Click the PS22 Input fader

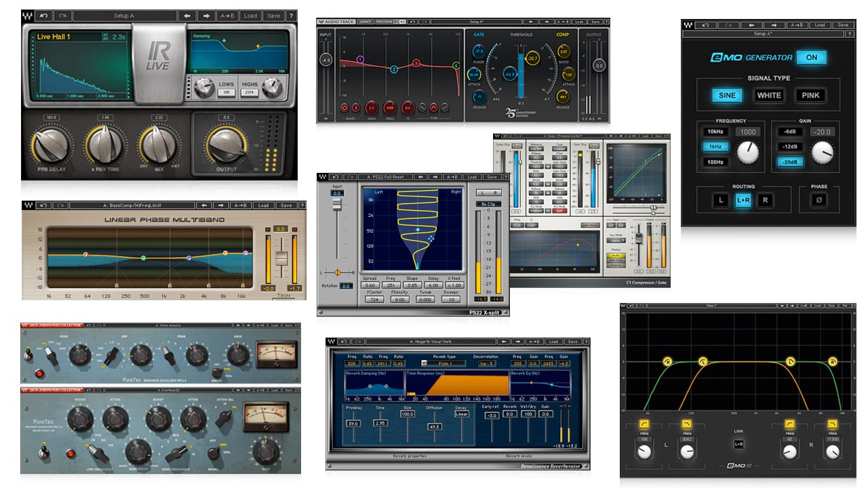[x=337, y=204]
